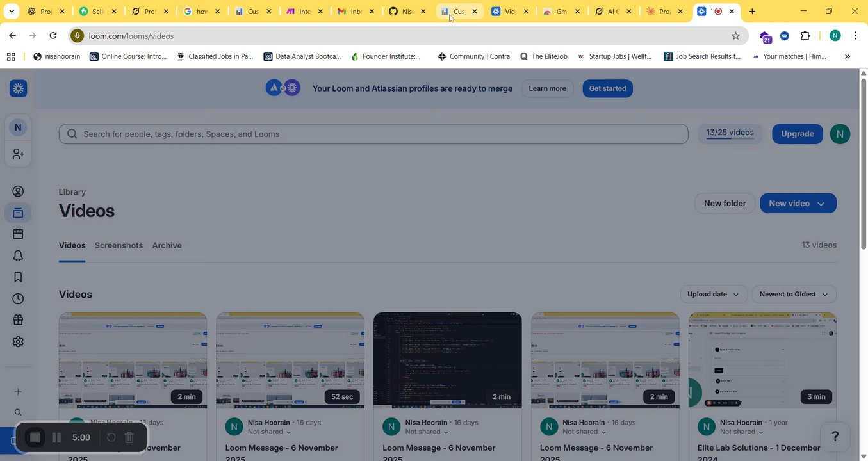Expand the New video dropdown
868x461 pixels.
(x=821, y=204)
